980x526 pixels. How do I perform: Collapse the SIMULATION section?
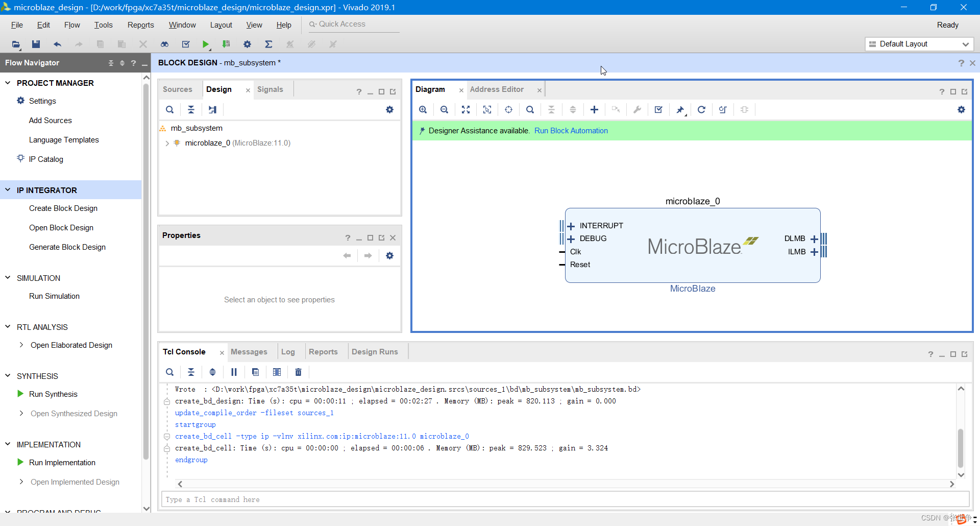coord(8,278)
